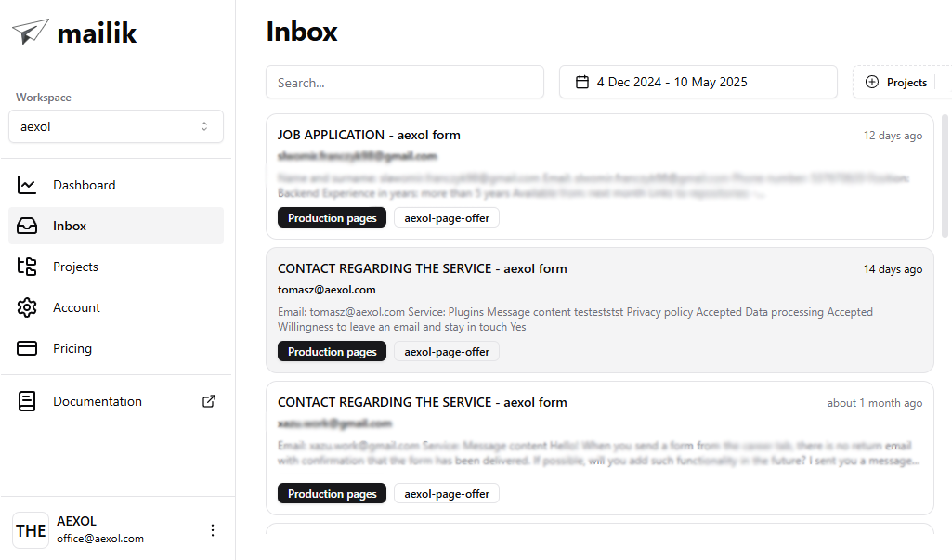Click in the Search input field
The width and height of the screenshot is (952, 560).
405,82
